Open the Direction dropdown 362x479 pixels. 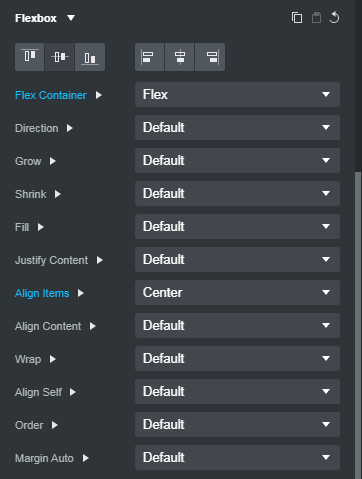point(237,128)
